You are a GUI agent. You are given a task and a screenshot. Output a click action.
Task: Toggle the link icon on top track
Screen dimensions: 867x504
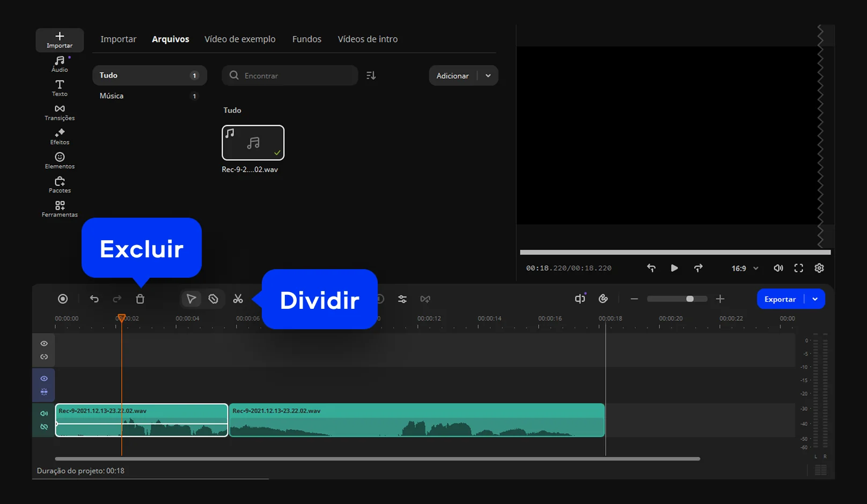pyautogui.click(x=44, y=357)
